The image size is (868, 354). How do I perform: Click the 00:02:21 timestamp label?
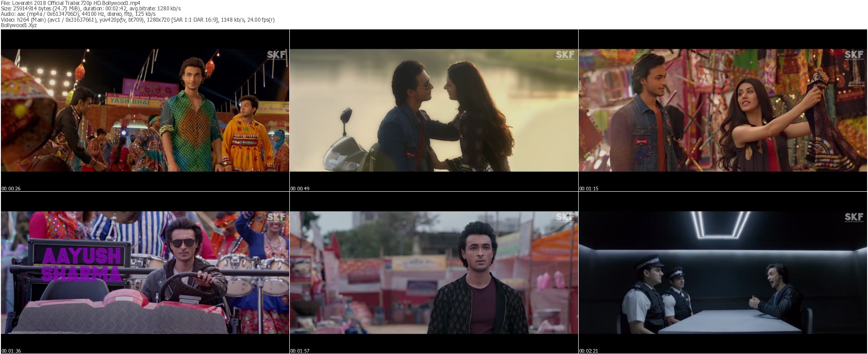[589, 351]
